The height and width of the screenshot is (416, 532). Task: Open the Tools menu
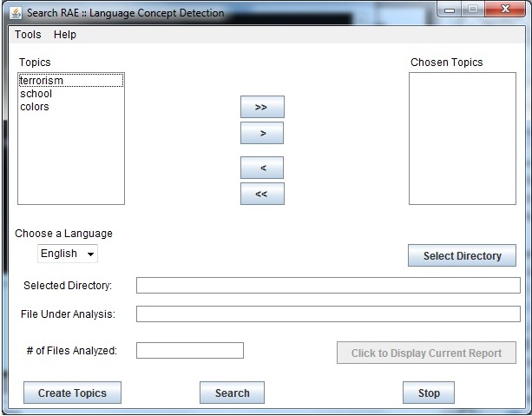pos(28,35)
